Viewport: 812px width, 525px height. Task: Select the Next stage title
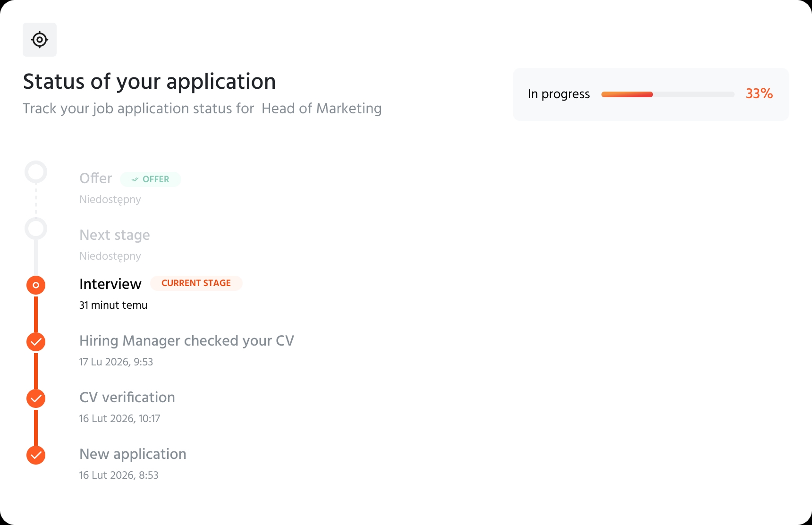[115, 235]
